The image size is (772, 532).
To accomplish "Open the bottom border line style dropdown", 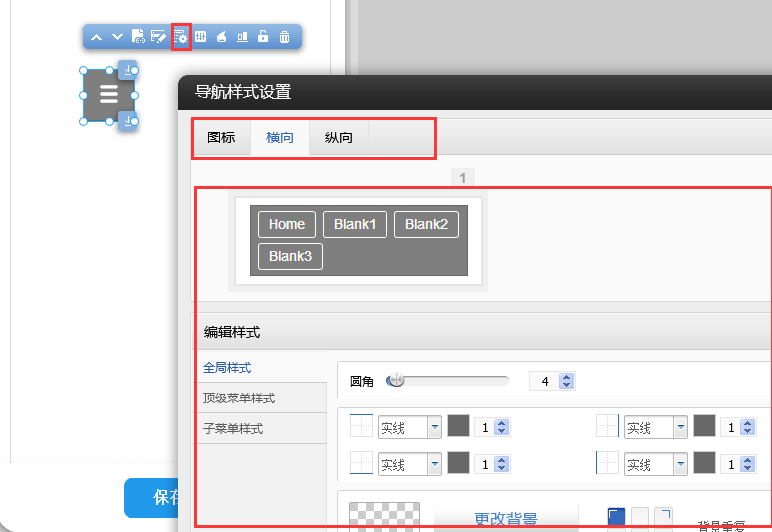I will pyautogui.click(x=434, y=464).
